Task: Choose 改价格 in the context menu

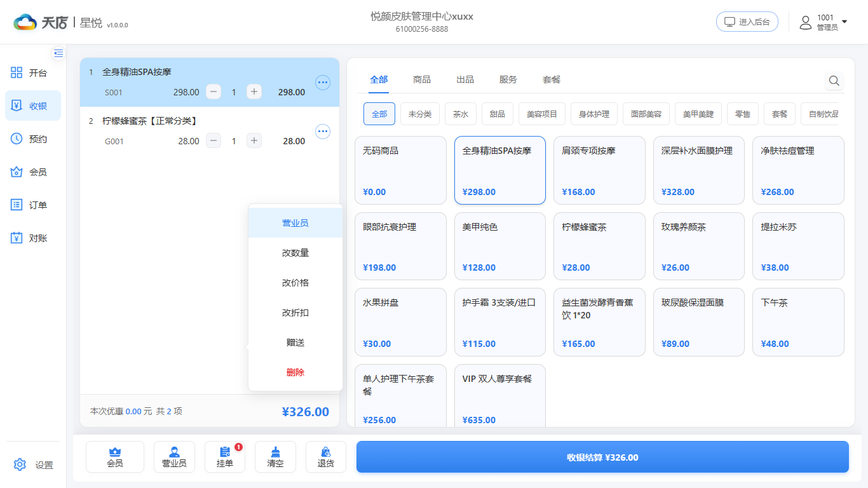Action: tap(295, 283)
